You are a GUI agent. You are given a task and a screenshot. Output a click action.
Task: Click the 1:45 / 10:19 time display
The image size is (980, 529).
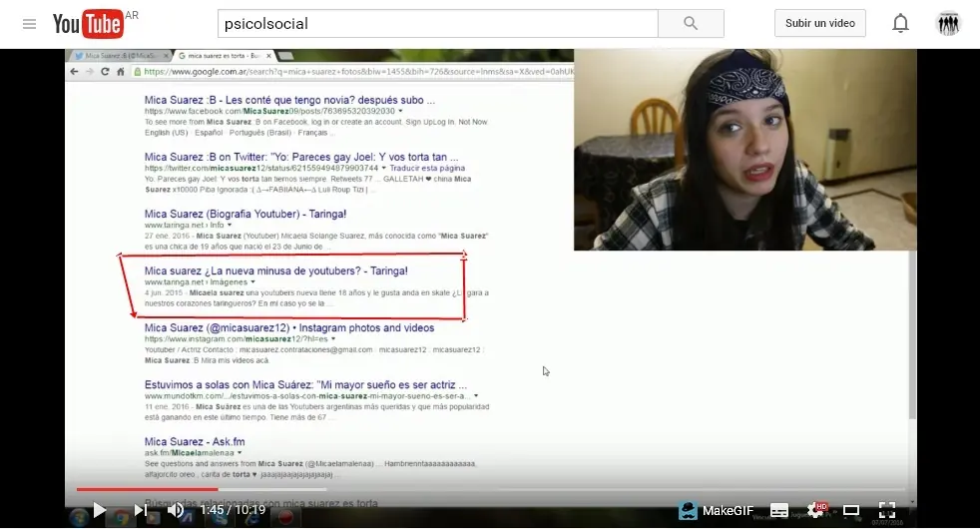[233, 510]
